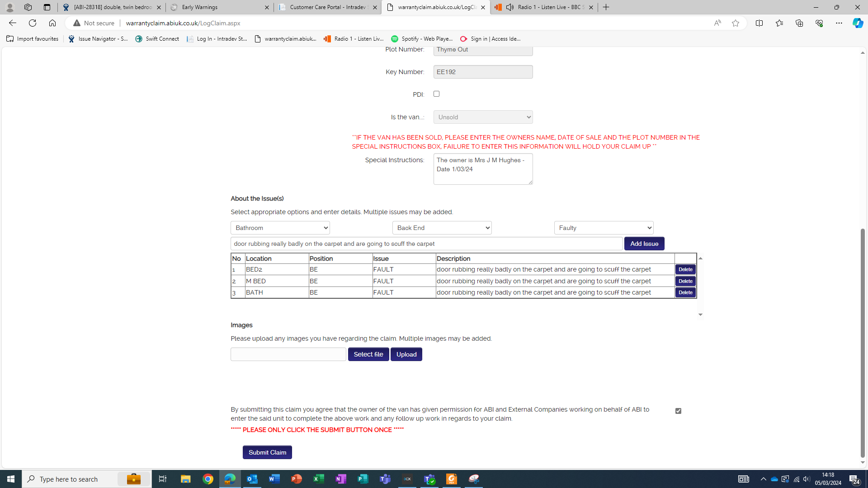Click the Home icon in toolbar
The height and width of the screenshot is (488, 868).
click(x=52, y=23)
